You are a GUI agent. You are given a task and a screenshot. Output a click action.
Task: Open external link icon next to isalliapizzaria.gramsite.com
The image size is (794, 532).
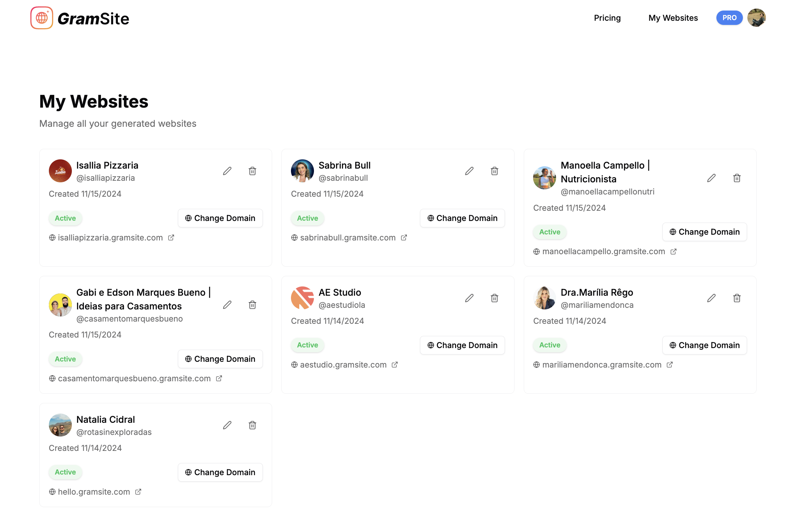171,238
